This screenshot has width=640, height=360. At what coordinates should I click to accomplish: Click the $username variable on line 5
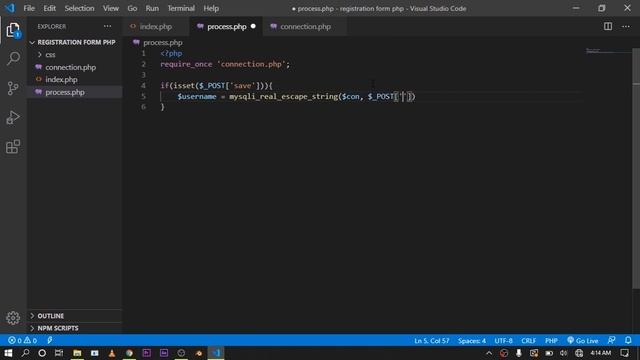(197, 96)
